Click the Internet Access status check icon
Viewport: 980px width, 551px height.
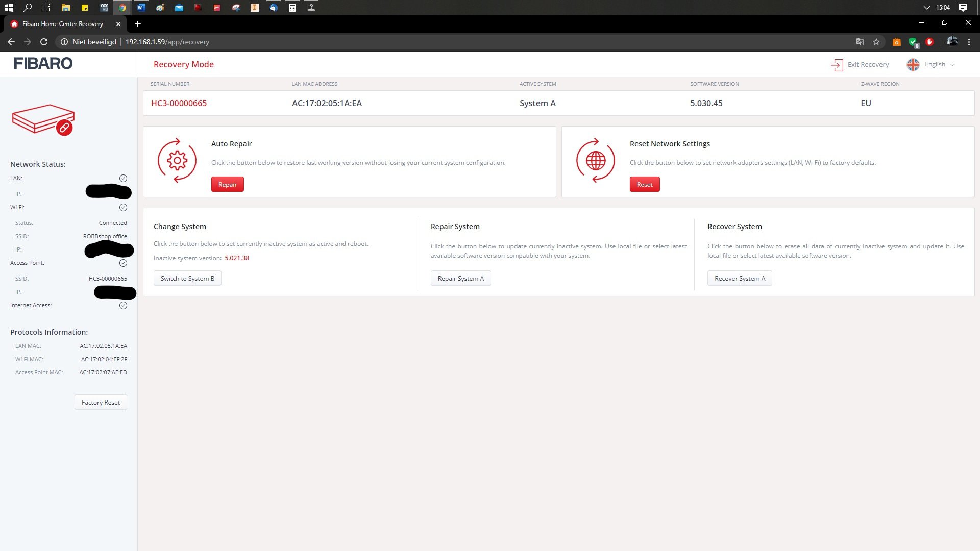tap(123, 305)
